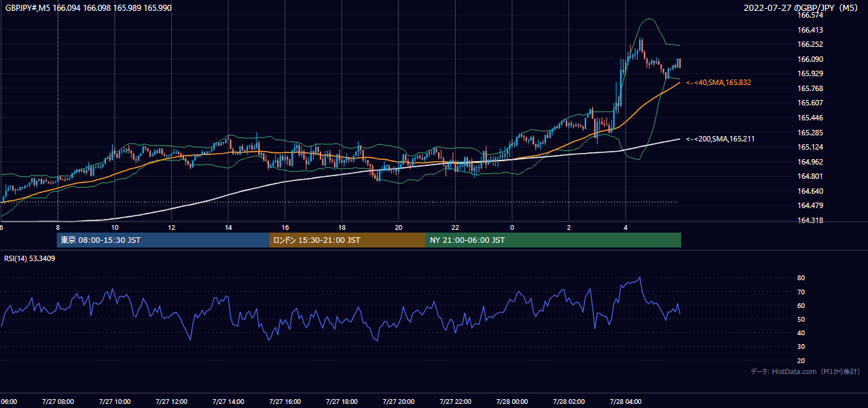The height and width of the screenshot is (408, 868).
Task: Click price axis value 164.962
Action: (x=810, y=162)
